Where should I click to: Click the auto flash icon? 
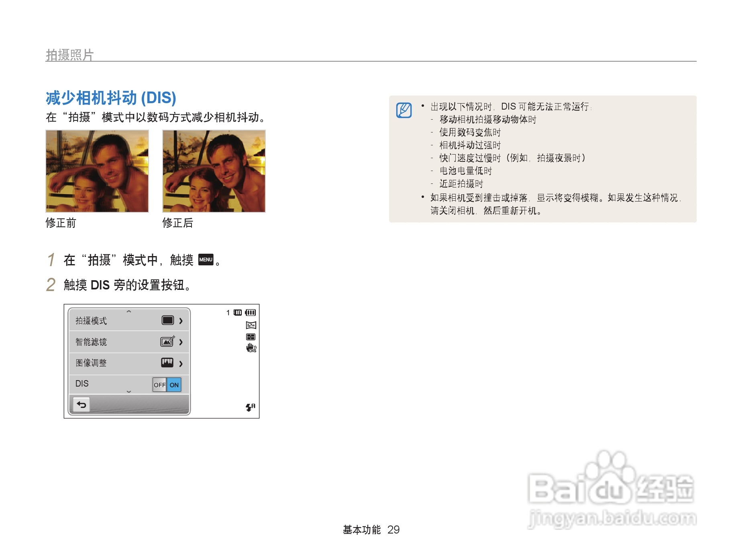coord(251,407)
